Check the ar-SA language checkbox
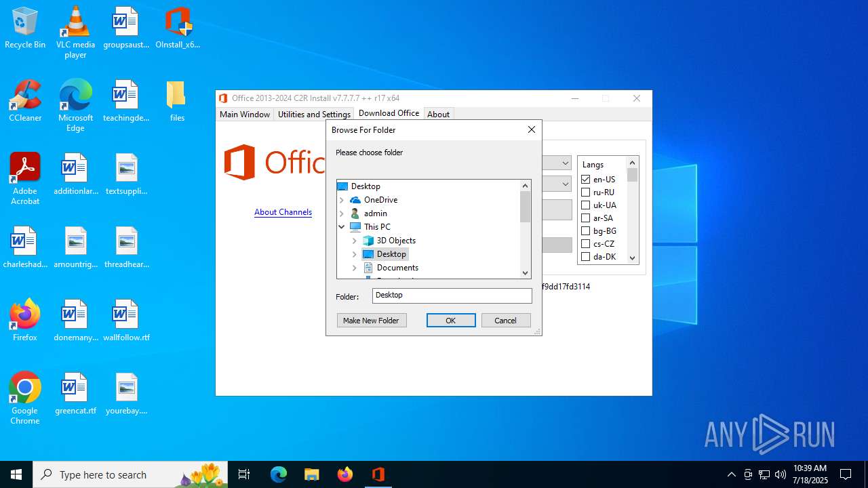868x488 pixels. coord(586,218)
